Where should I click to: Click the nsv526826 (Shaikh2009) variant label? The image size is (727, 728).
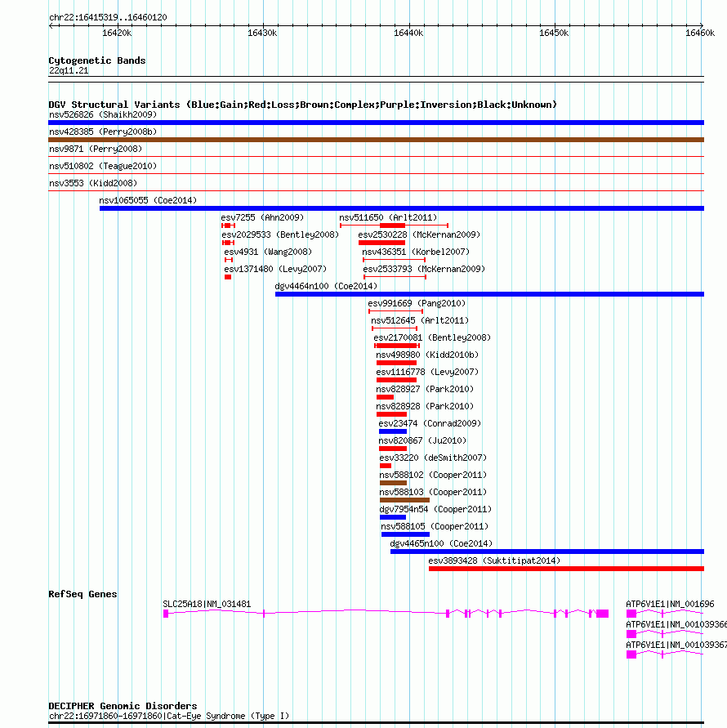pyautogui.click(x=103, y=114)
